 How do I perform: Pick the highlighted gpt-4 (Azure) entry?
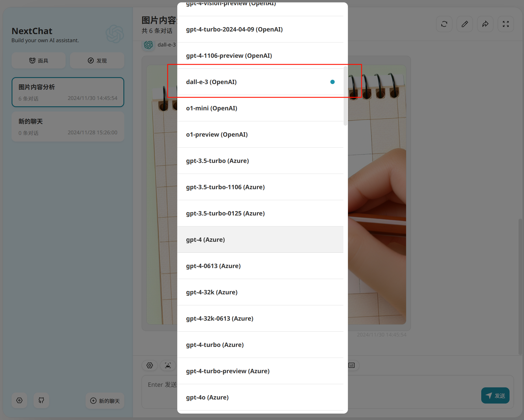tap(260, 240)
